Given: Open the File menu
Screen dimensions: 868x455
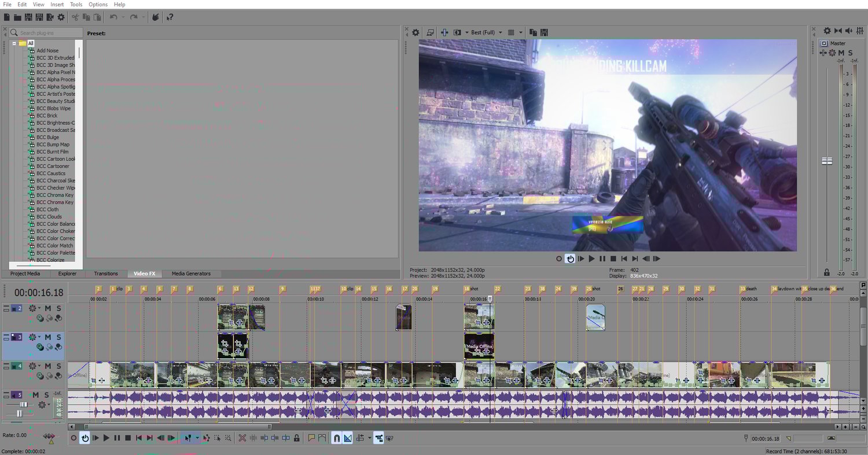Looking at the screenshot, I should click(x=7, y=4).
